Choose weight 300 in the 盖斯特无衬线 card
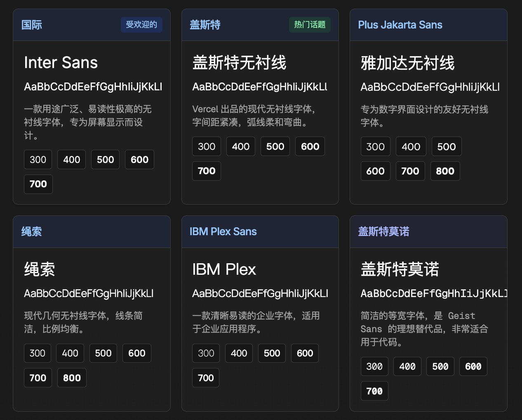Viewport: 522px width, 420px height. (207, 146)
